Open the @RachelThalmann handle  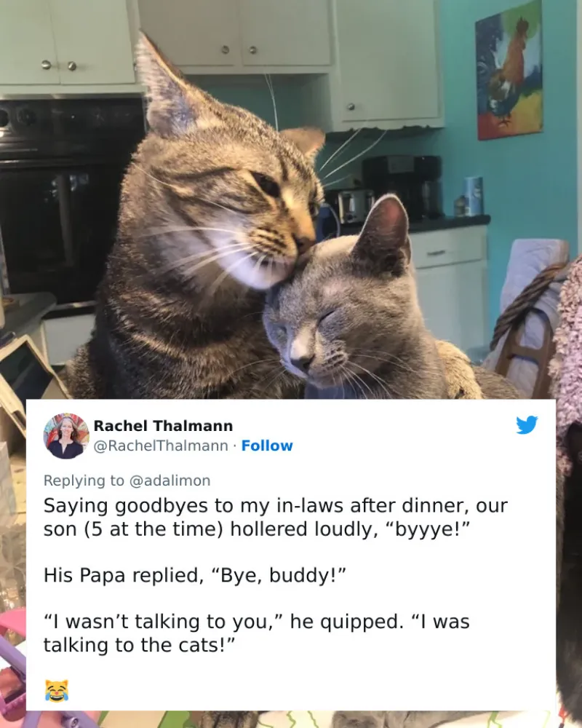pyautogui.click(x=161, y=446)
